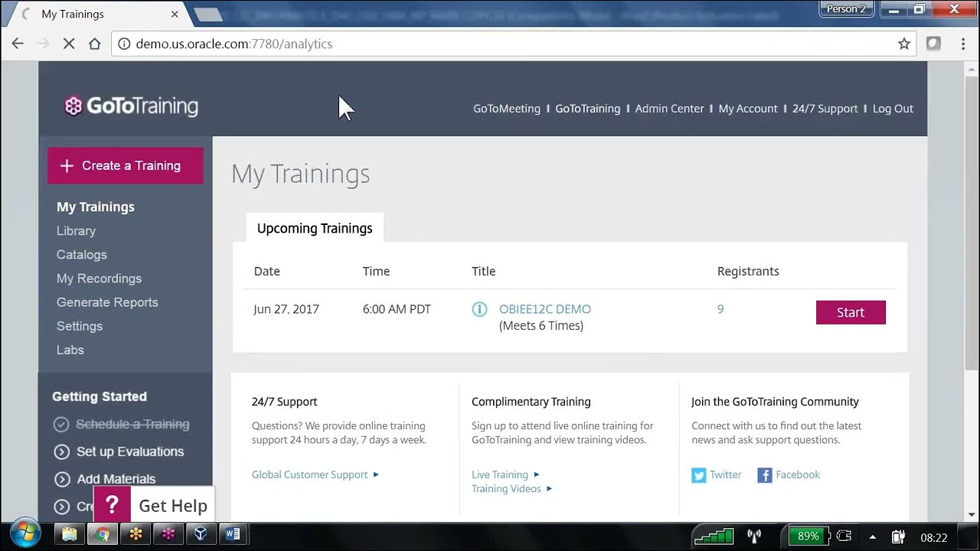
Task: Open the VirtualBox cube taskbar icon
Action: (x=201, y=534)
